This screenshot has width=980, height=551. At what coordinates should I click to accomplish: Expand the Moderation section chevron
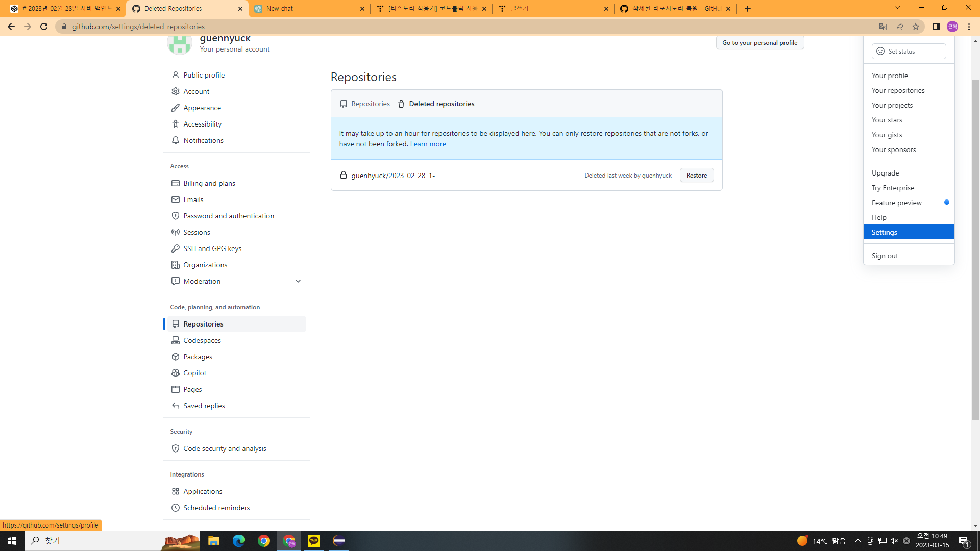pyautogui.click(x=298, y=281)
